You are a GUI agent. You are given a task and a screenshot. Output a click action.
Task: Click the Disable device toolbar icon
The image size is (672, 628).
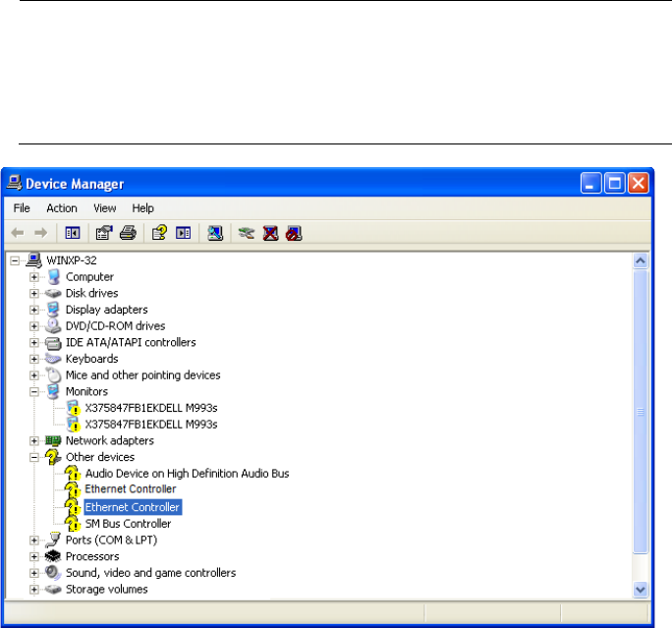pyautogui.click(x=294, y=233)
